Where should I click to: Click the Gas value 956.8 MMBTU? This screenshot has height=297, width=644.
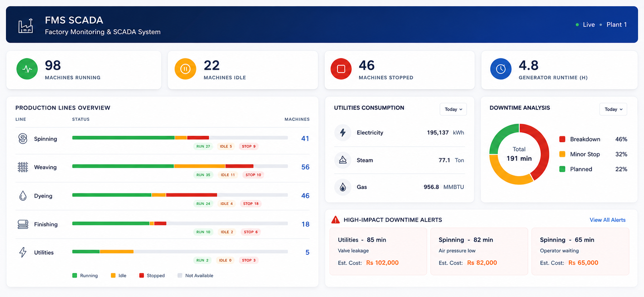pos(444,187)
